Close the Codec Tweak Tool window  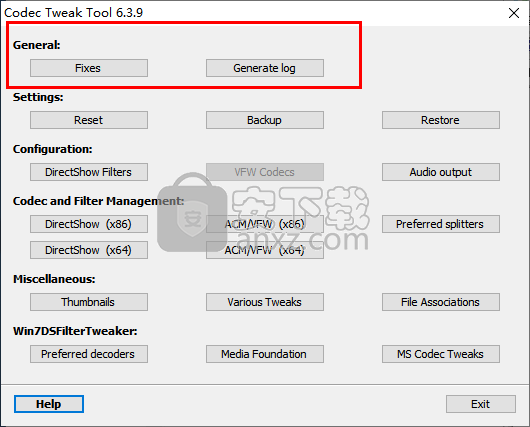(x=514, y=13)
